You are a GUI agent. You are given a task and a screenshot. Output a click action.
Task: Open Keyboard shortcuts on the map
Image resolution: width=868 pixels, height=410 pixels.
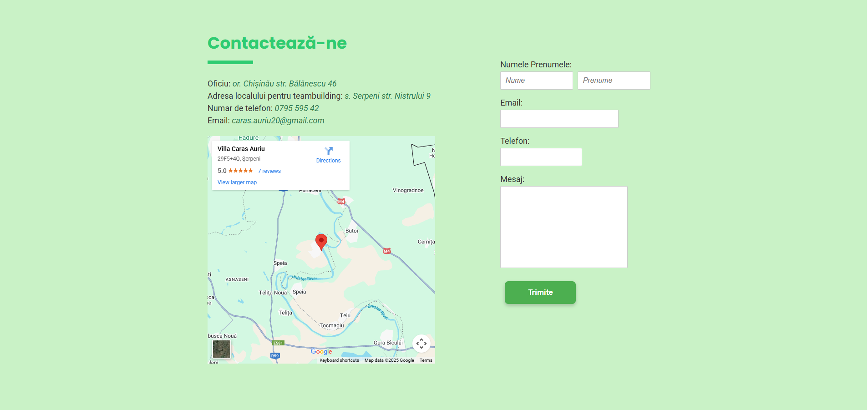pos(339,360)
